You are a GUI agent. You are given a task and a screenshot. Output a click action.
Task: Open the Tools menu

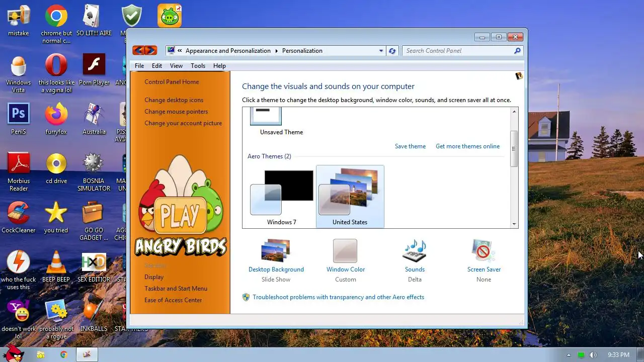point(198,66)
